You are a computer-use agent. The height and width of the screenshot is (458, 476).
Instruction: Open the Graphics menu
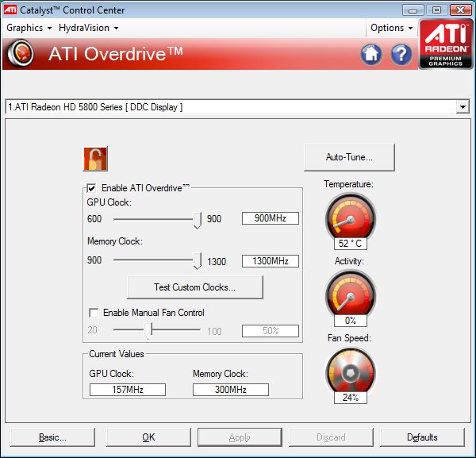(29, 28)
